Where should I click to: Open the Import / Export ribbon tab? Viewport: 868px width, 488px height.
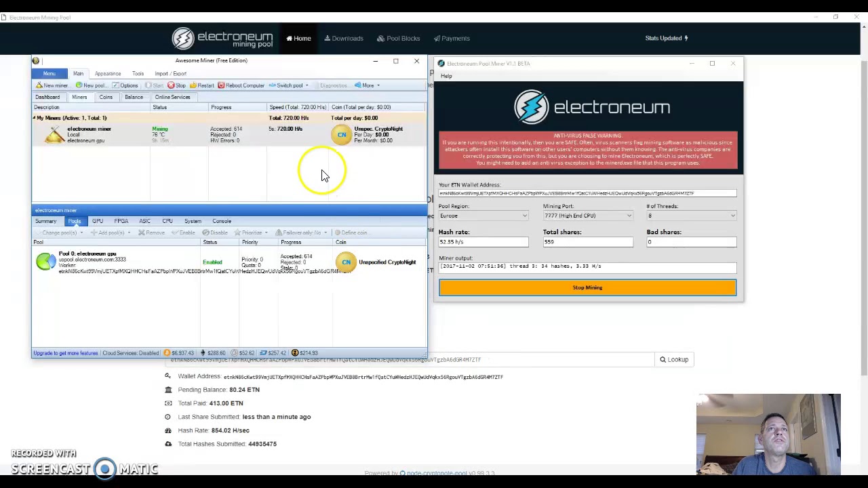click(170, 73)
